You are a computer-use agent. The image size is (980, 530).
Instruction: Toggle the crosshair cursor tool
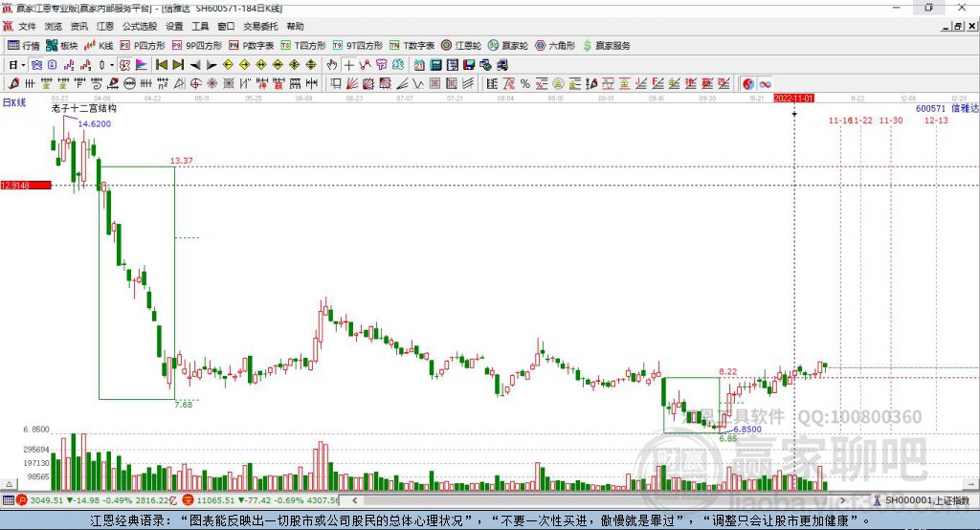click(348, 65)
